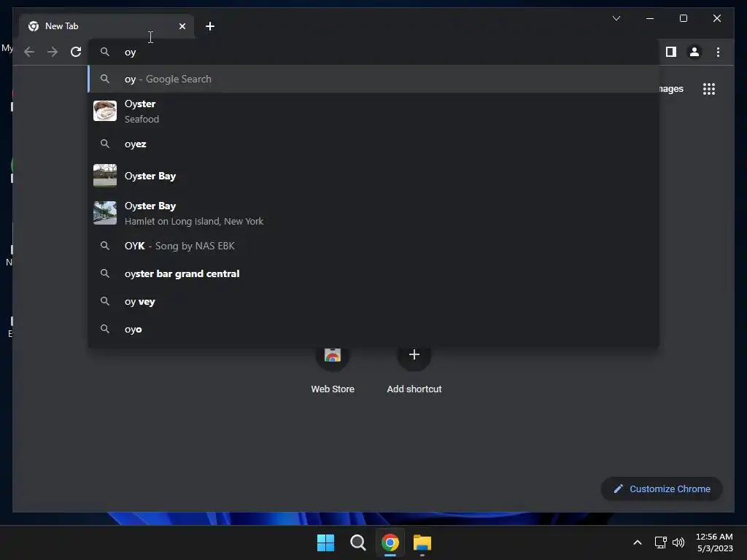Select the Oyster Seafood suggestion
The width and height of the screenshot is (747, 560).
[x=373, y=111]
